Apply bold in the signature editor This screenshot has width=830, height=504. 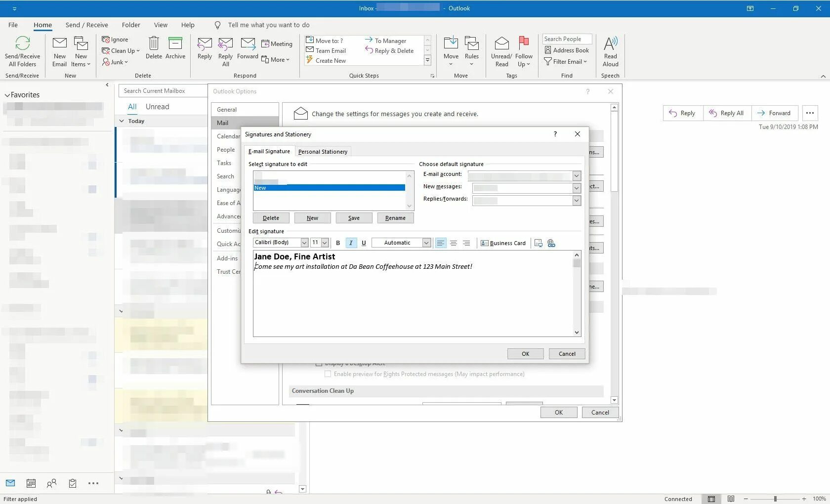pyautogui.click(x=338, y=243)
